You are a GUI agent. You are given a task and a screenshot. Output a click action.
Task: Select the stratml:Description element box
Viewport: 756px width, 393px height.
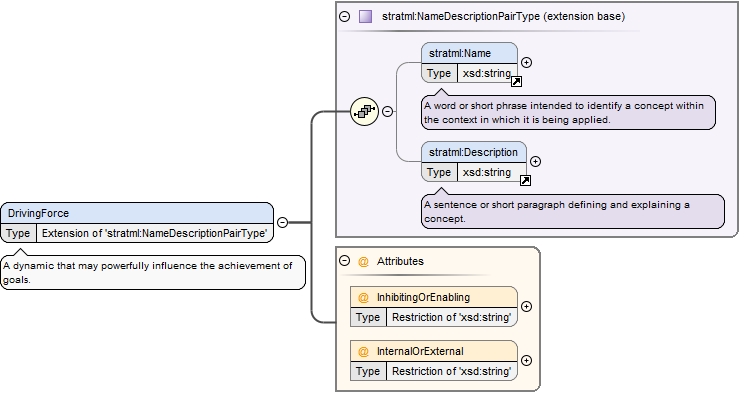point(474,162)
